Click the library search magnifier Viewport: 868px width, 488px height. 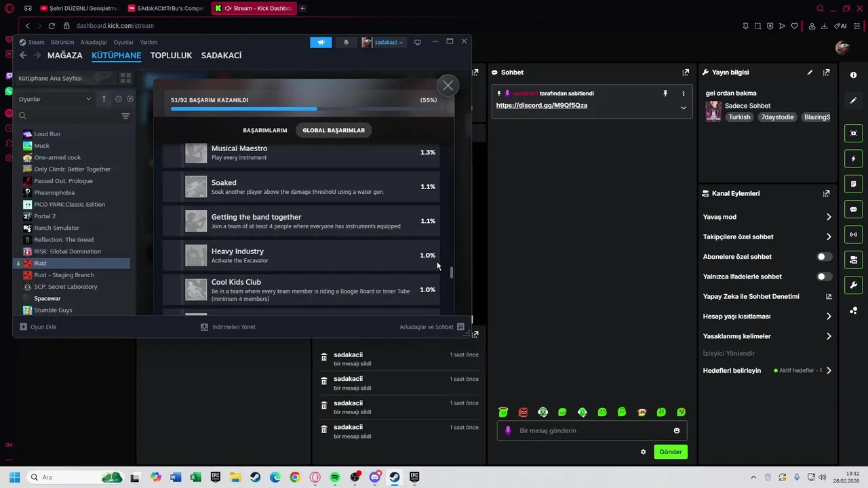[x=22, y=116]
